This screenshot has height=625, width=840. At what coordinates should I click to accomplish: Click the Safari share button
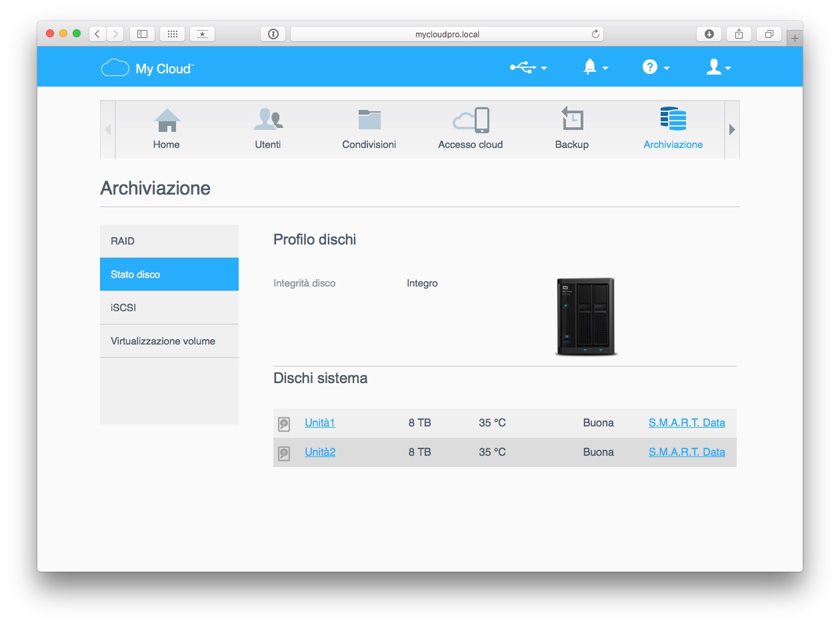click(x=739, y=34)
